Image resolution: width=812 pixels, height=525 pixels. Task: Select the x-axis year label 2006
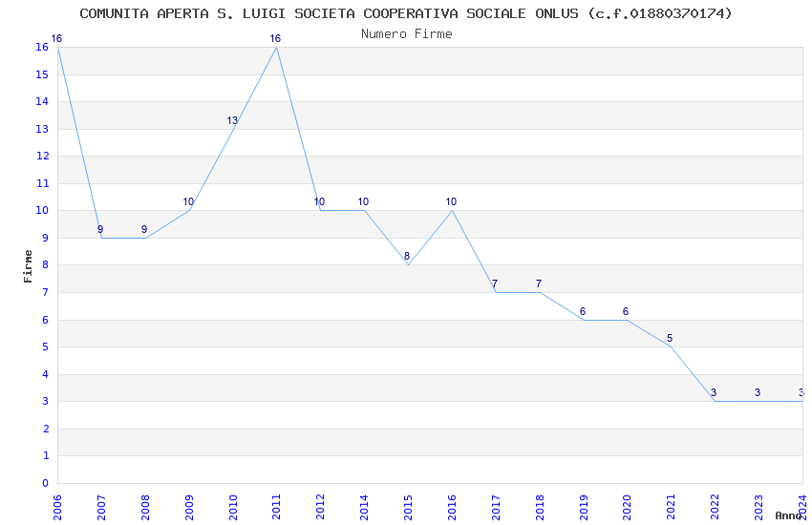click(x=57, y=508)
